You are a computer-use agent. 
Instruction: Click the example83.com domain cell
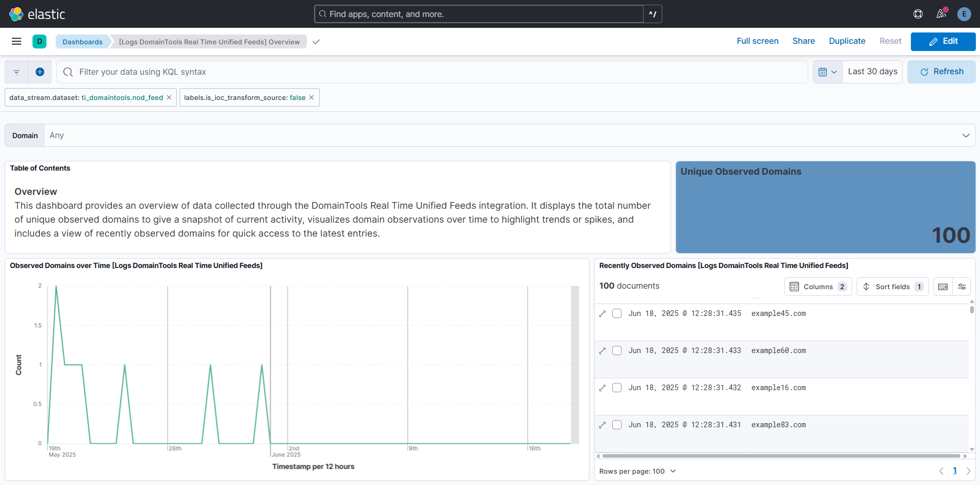[x=778, y=425]
